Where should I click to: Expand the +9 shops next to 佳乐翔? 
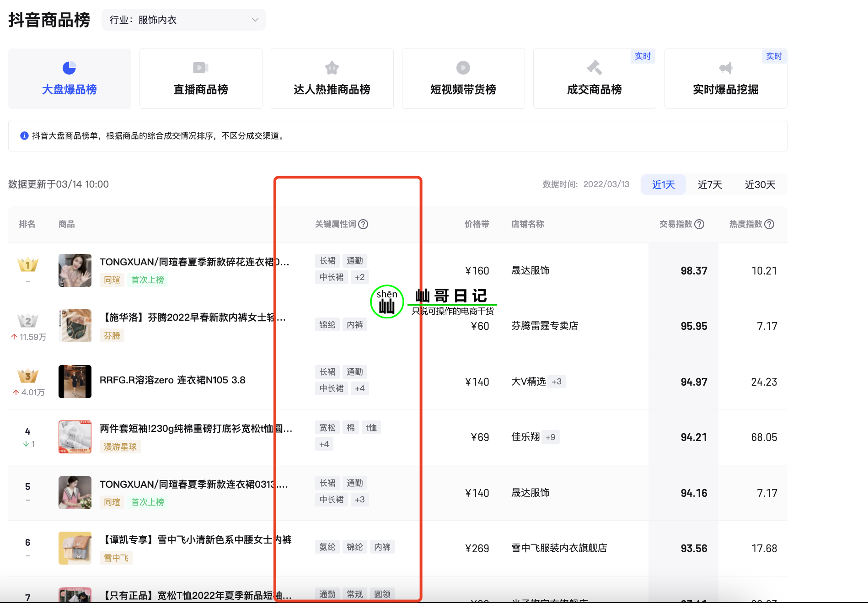pyautogui.click(x=551, y=437)
